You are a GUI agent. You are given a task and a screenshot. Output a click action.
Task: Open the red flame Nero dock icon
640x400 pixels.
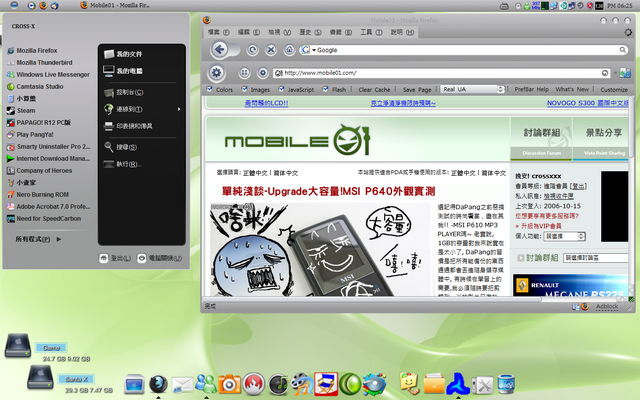pyautogui.click(x=254, y=384)
